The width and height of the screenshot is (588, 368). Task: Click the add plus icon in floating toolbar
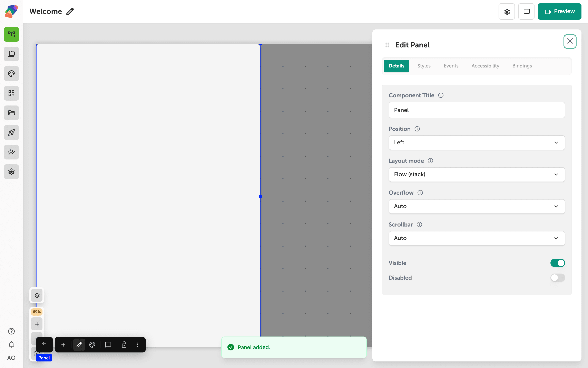(63, 345)
